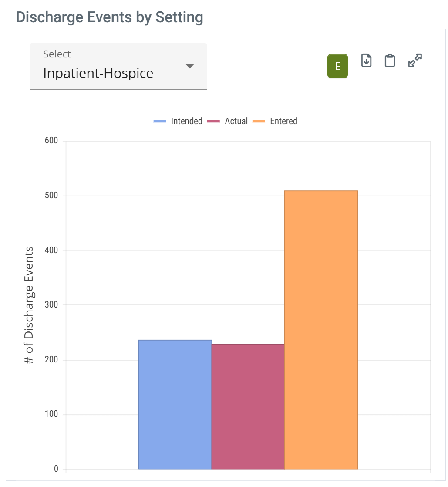Click the orange Entered legend swatch

pos(259,121)
